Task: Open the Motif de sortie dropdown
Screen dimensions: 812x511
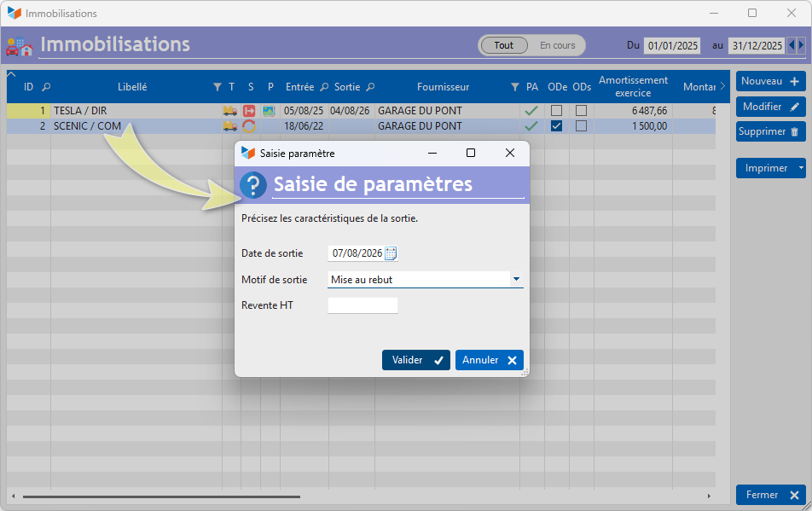Action: pos(516,279)
